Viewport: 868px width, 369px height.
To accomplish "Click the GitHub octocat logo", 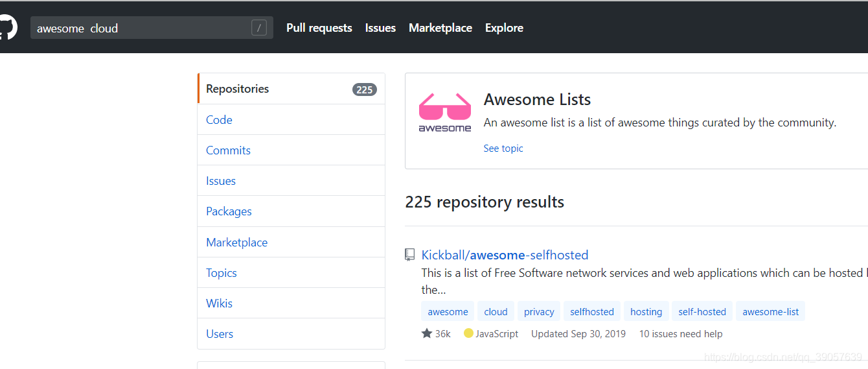I will tap(7, 28).
